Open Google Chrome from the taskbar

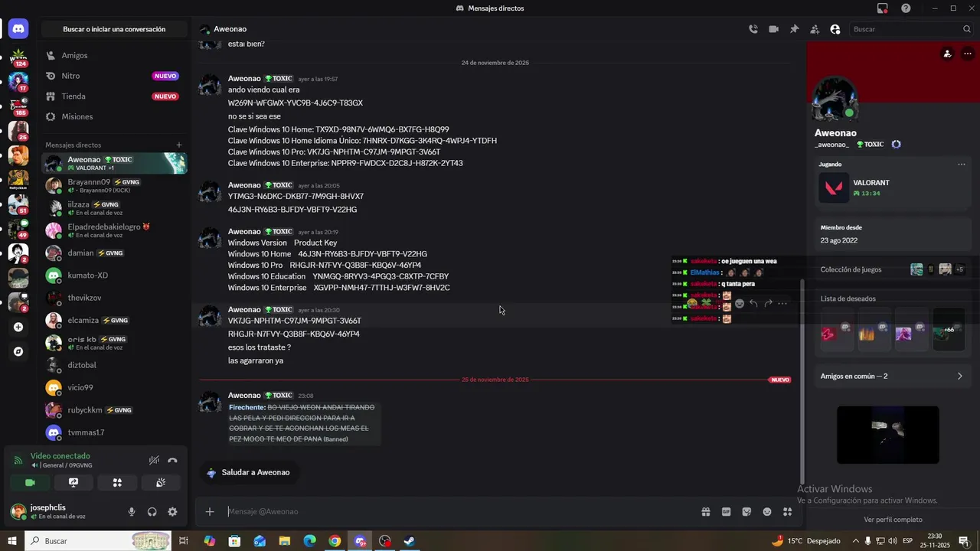tap(335, 541)
